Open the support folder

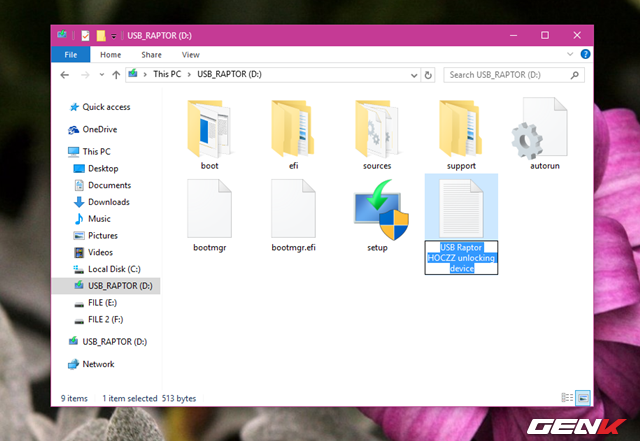(461, 135)
